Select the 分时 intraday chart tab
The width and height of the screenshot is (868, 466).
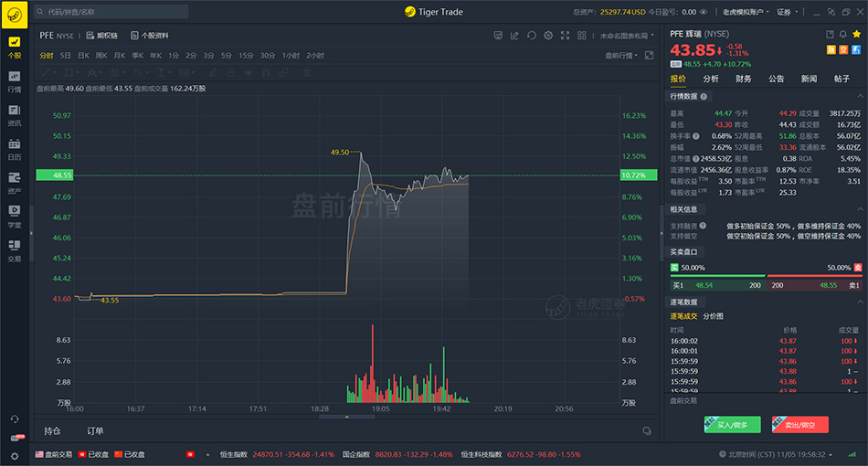click(x=47, y=56)
